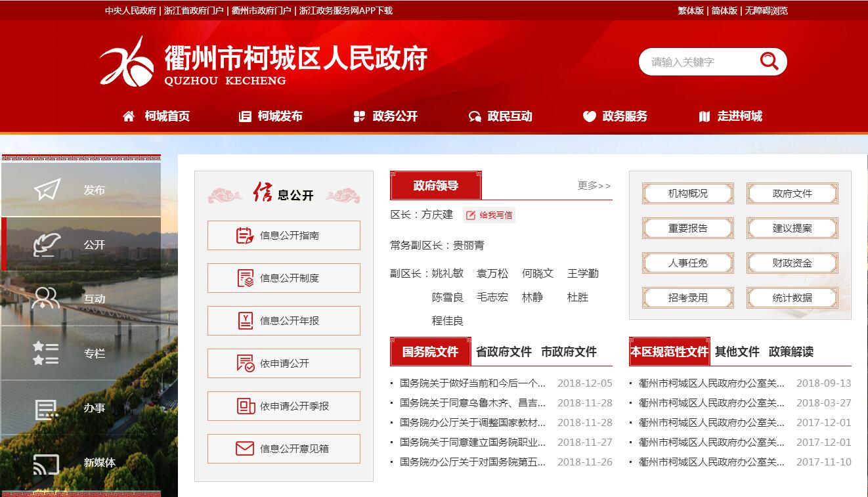This screenshot has height=497, width=868.
Task: Expand government leaders via 更多>>
Action: click(x=594, y=186)
